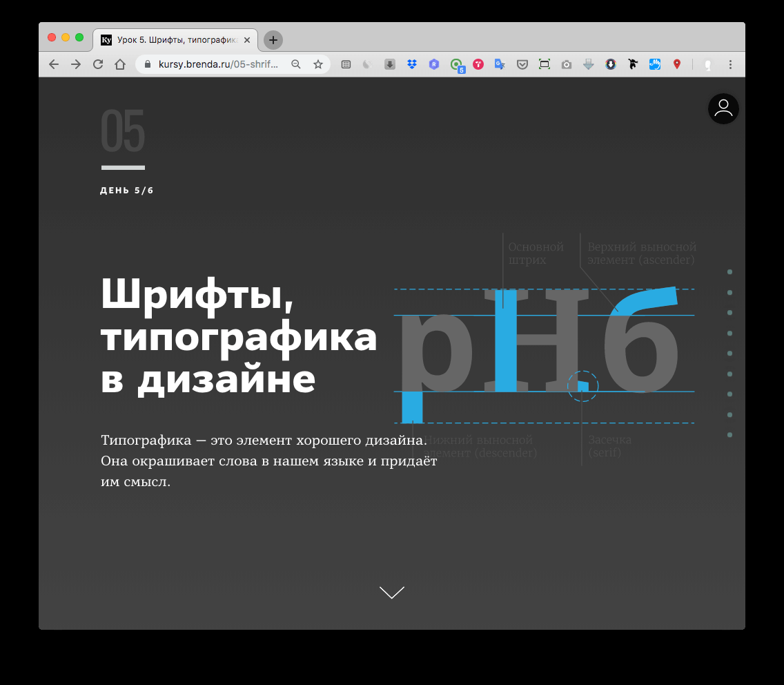
Task: Reload the current page
Action: tap(98, 64)
